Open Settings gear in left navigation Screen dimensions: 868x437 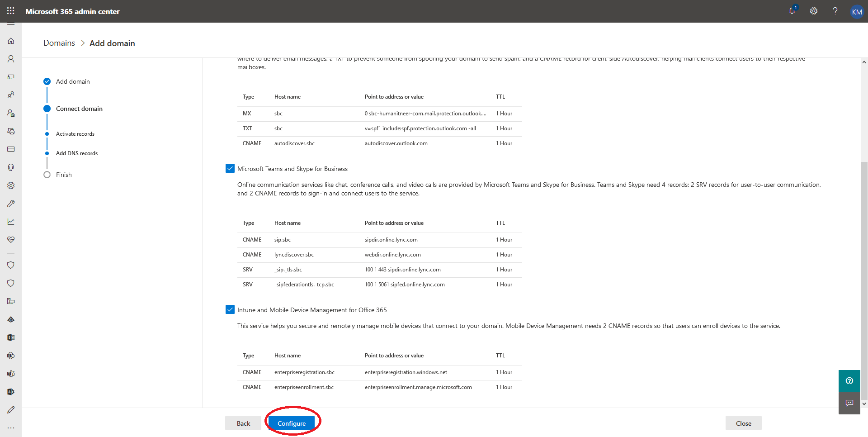[11, 185]
